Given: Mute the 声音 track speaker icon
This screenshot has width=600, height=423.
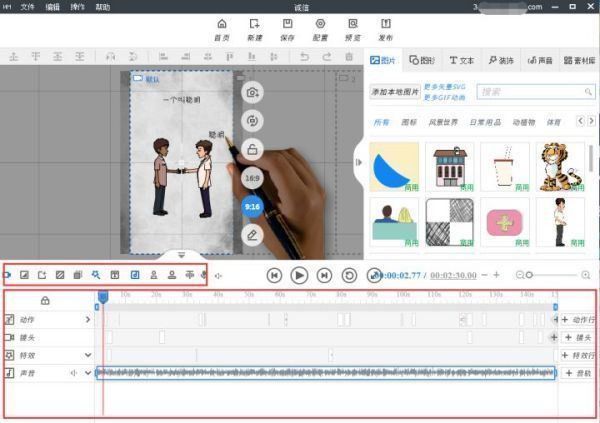Looking at the screenshot, I should pos(74,373).
